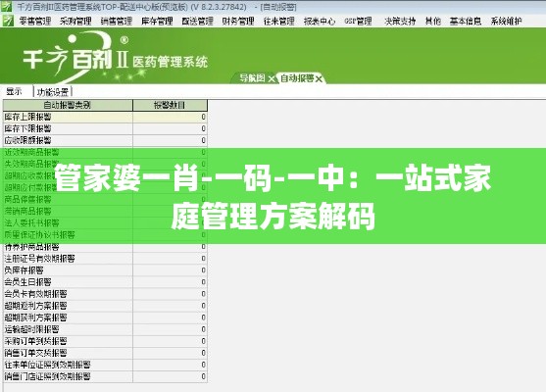
Task: Select the 负库存报警 row
Action: coord(105,270)
